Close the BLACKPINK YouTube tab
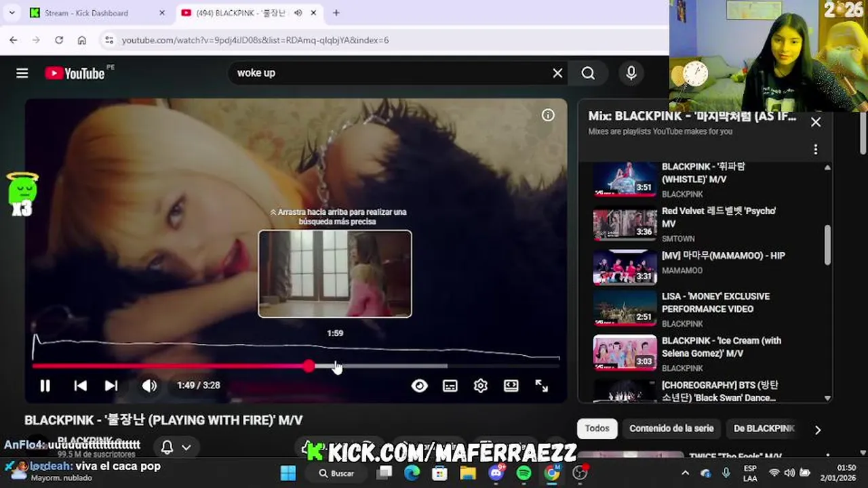The width and height of the screenshot is (868, 488). [314, 13]
